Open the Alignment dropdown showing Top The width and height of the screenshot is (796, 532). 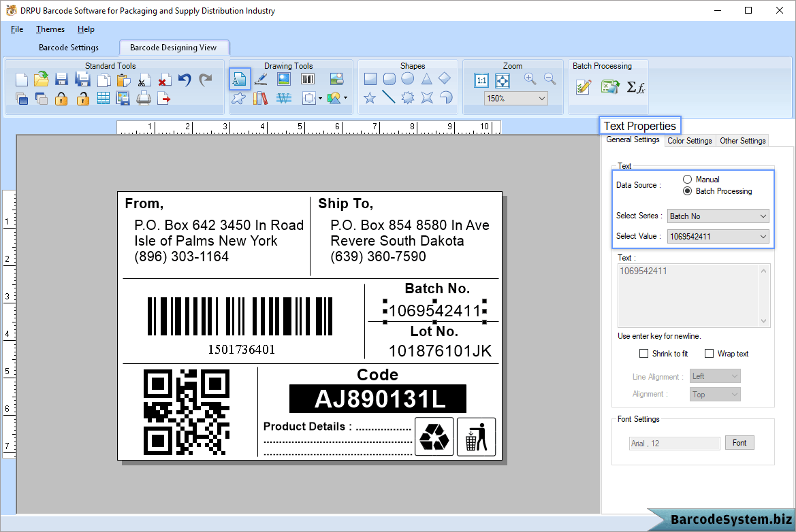point(715,394)
